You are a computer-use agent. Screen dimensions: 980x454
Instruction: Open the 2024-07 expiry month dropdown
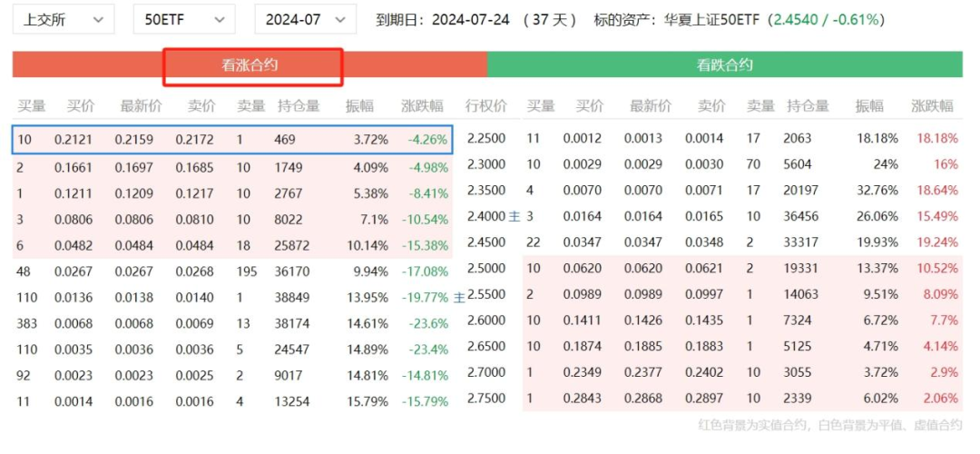pos(306,19)
